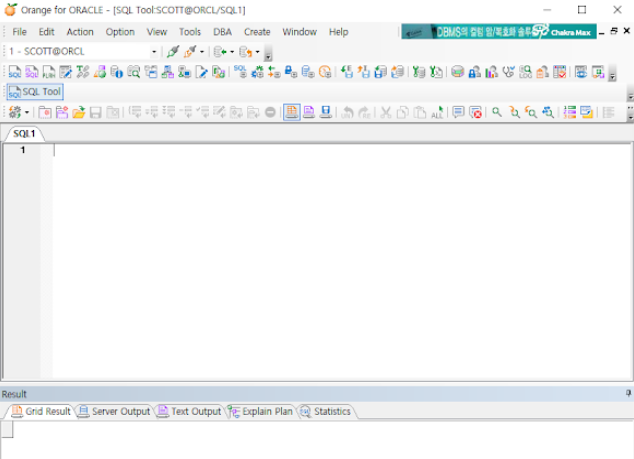Open the connection toolbar overflow options arrow
634x459 pixels.
tap(268, 53)
